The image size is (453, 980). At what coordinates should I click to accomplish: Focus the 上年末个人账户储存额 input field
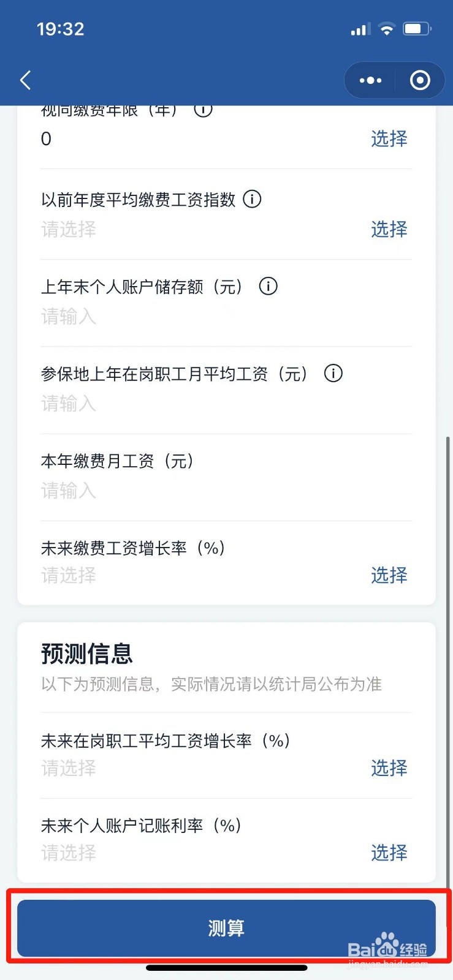click(x=226, y=317)
